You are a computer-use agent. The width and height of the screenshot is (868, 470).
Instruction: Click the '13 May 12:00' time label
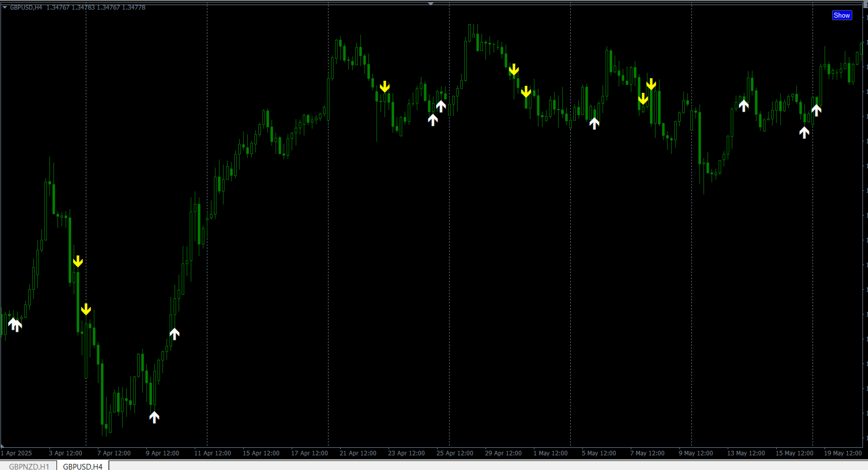click(x=746, y=453)
